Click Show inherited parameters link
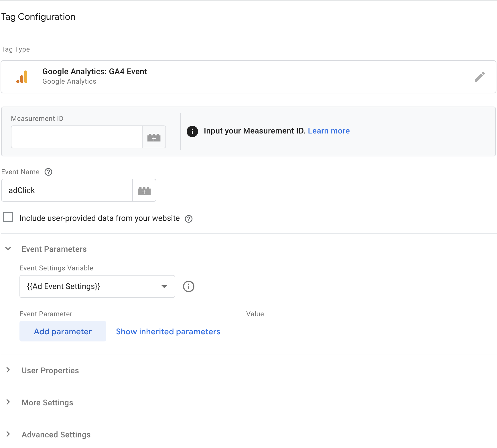Screen dimensions: 497x448 pyautogui.click(x=168, y=331)
